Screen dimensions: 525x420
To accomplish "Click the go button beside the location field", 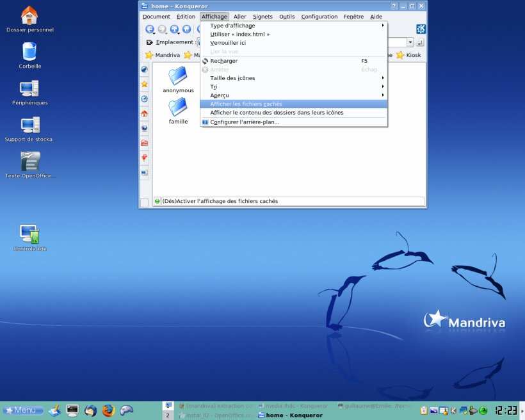I will click(420, 42).
